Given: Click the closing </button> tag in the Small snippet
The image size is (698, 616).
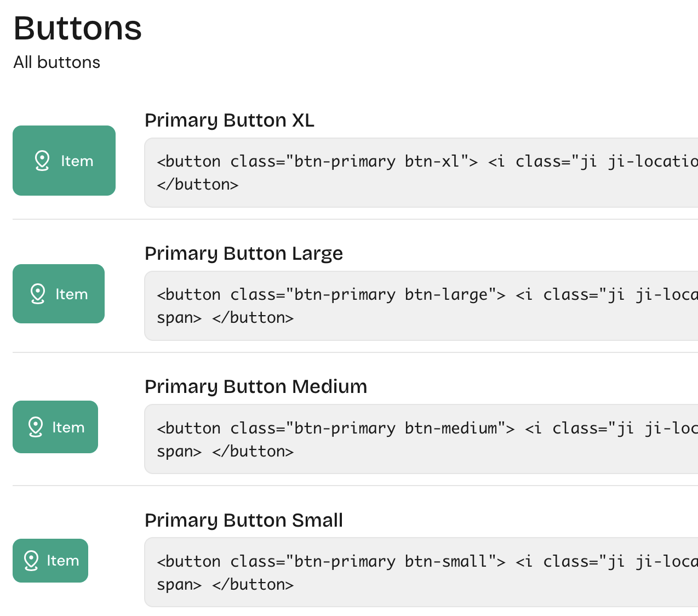Looking at the screenshot, I should click(x=253, y=585).
